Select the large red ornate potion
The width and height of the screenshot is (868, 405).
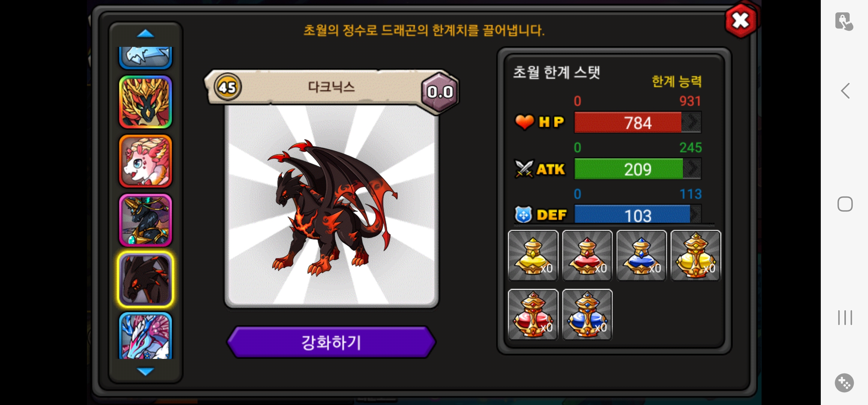tap(533, 314)
